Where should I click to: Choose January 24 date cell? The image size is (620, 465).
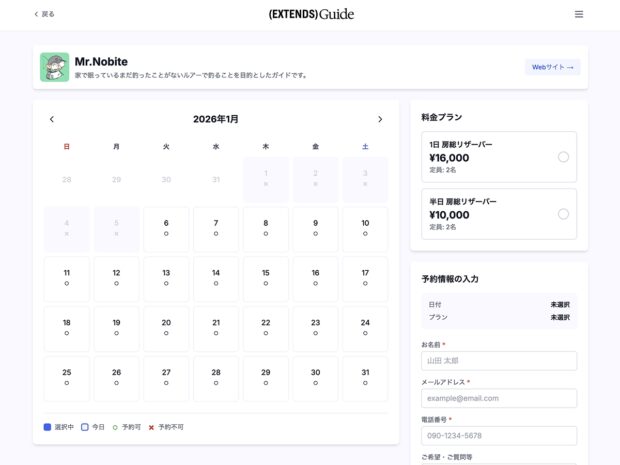[365, 327]
